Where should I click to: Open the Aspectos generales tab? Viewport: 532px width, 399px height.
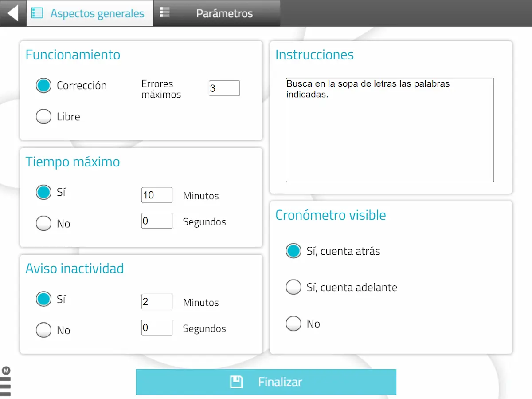click(90, 13)
